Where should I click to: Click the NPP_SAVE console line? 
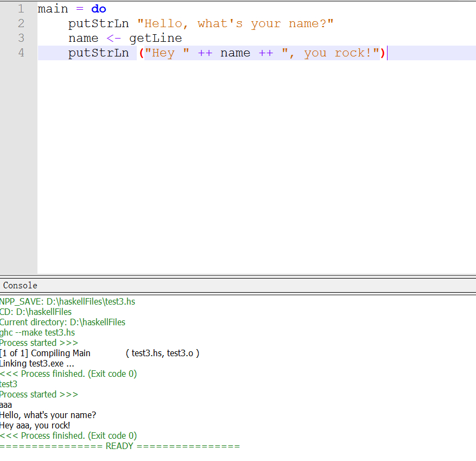click(67, 301)
